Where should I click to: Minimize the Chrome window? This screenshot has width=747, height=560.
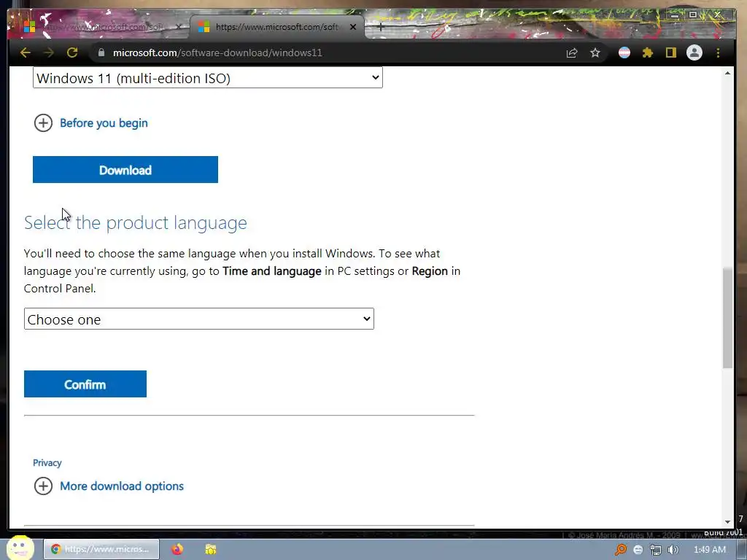pos(675,15)
